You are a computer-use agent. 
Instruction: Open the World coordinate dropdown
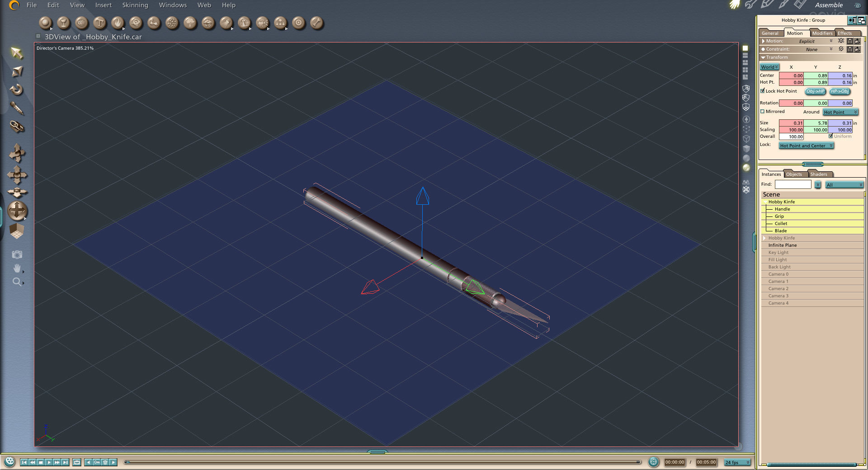click(769, 67)
